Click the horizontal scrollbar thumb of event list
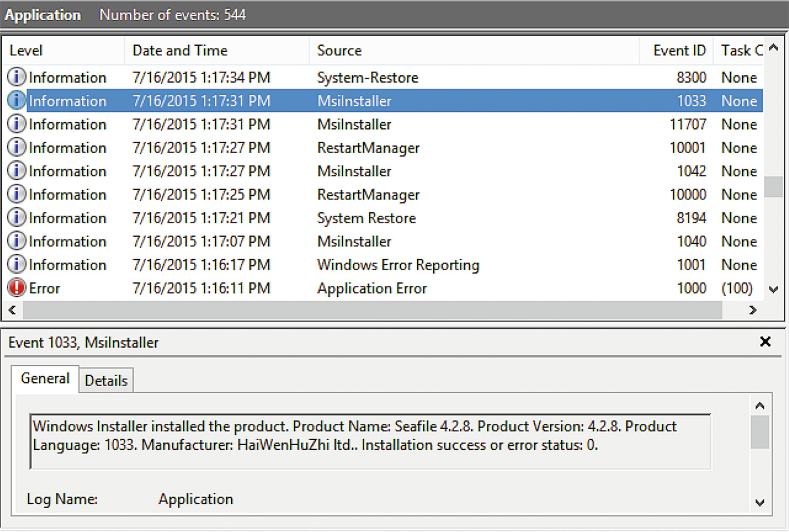Image resolution: width=789 pixels, height=532 pixels. pos(372,310)
